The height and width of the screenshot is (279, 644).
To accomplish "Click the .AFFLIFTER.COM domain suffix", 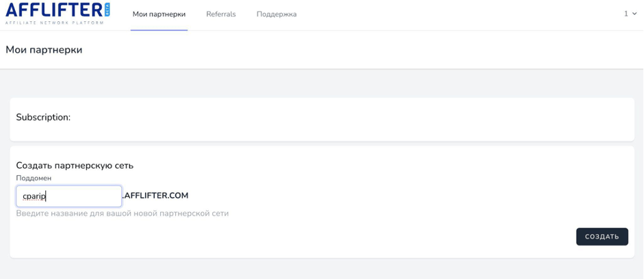I will [x=155, y=196].
